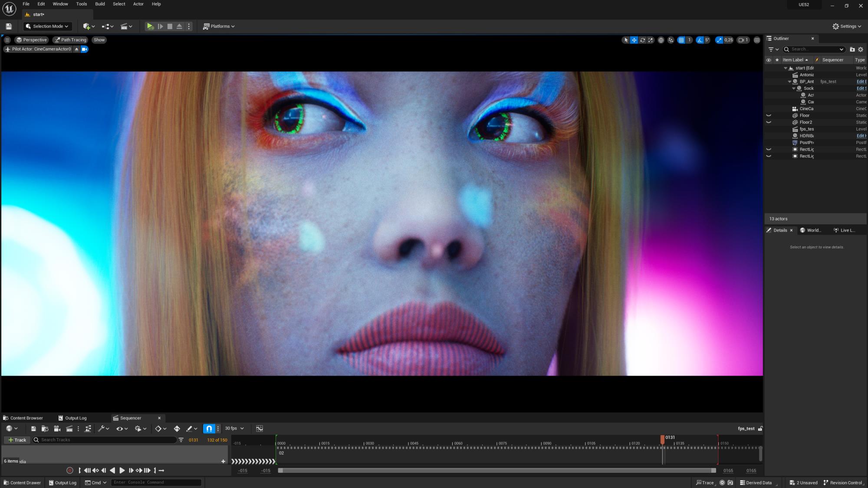Open the Content Drawer

tap(22, 483)
